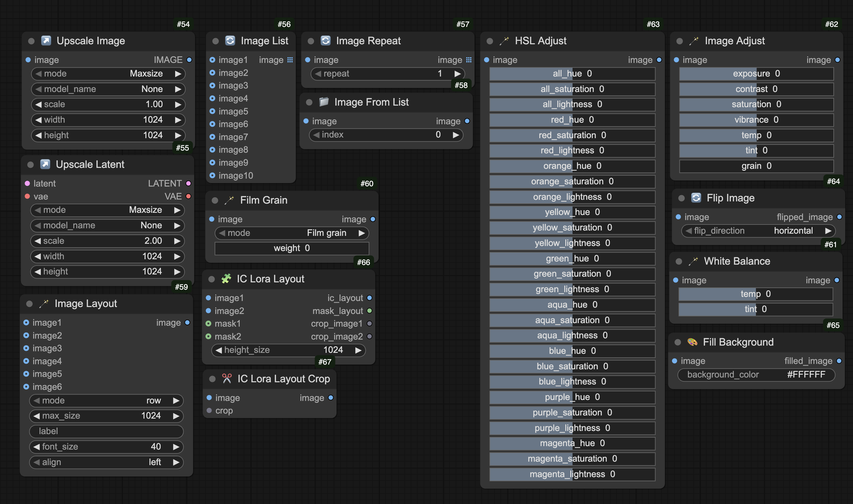Open the Flip Image flip_direction dropdown

coord(758,231)
